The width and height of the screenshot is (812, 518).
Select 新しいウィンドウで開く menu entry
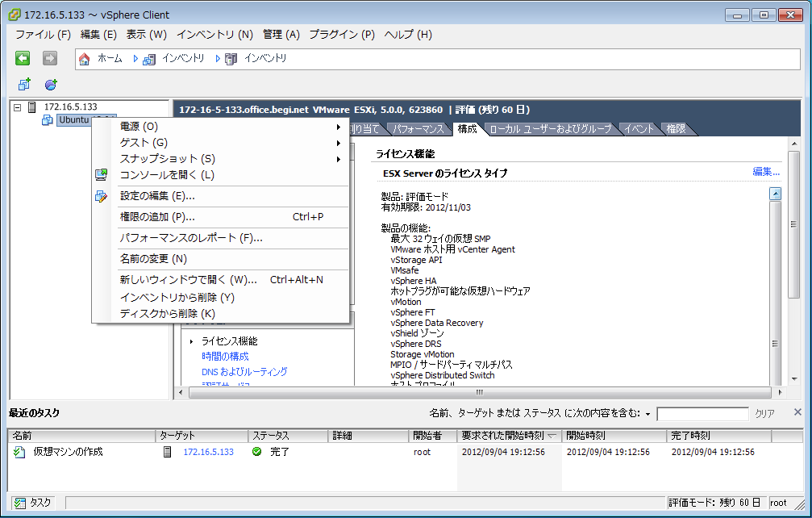(221, 280)
